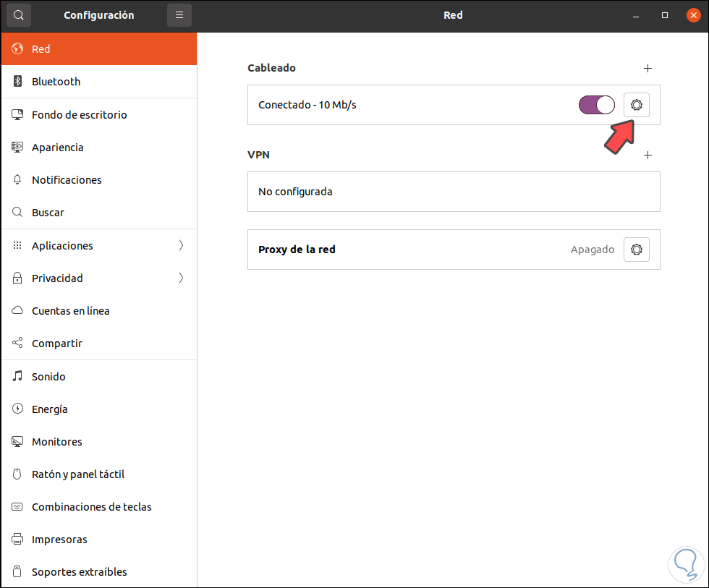Open Combinaciones de teclas settings

[x=91, y=506]
